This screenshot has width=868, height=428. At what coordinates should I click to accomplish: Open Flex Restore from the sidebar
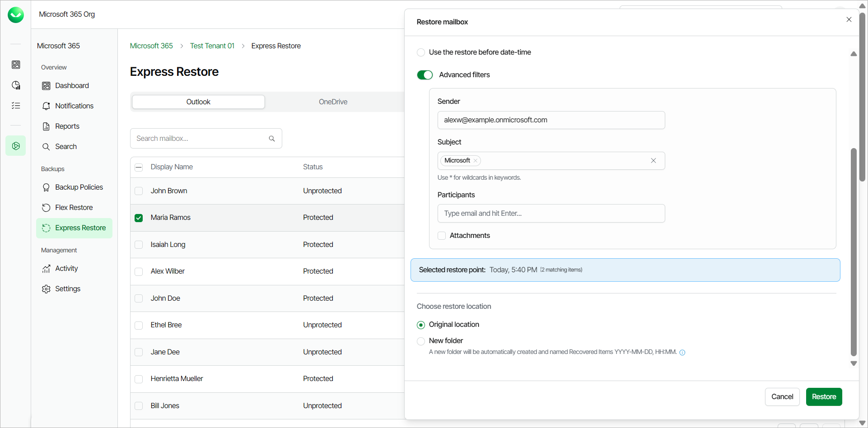click(74, 208)
